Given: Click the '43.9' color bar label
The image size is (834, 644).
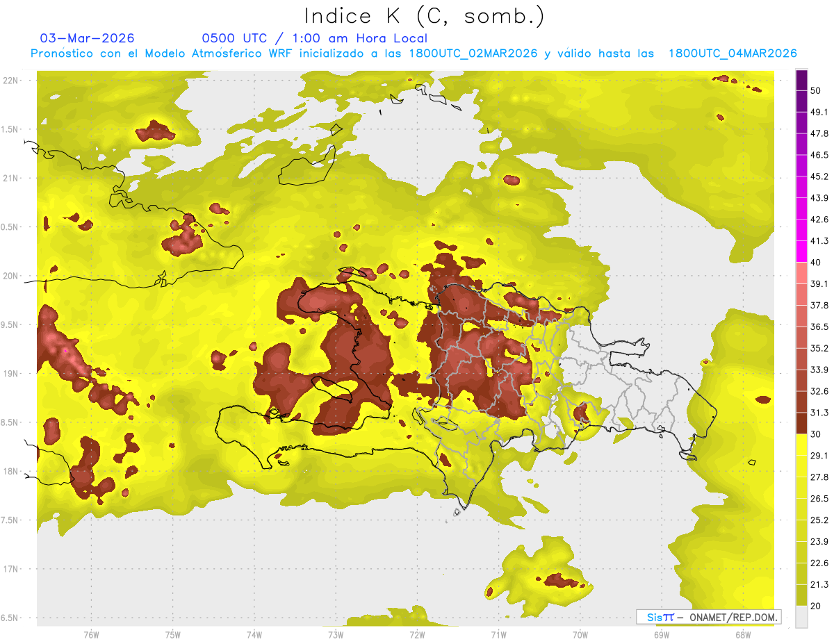Looking at the screenshot, I should click(819, 199).
